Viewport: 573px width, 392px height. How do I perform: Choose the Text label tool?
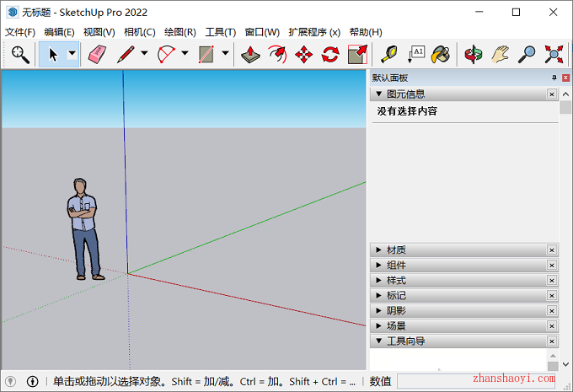pyautogui.click(x=416, y=55)
